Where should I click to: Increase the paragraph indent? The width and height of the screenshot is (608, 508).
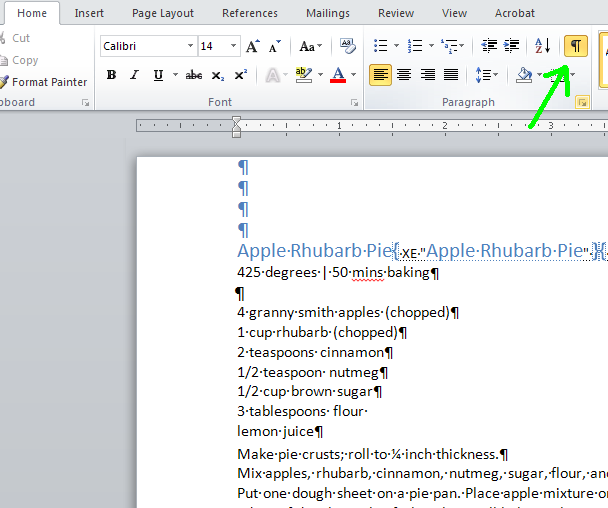coord(512,46)
